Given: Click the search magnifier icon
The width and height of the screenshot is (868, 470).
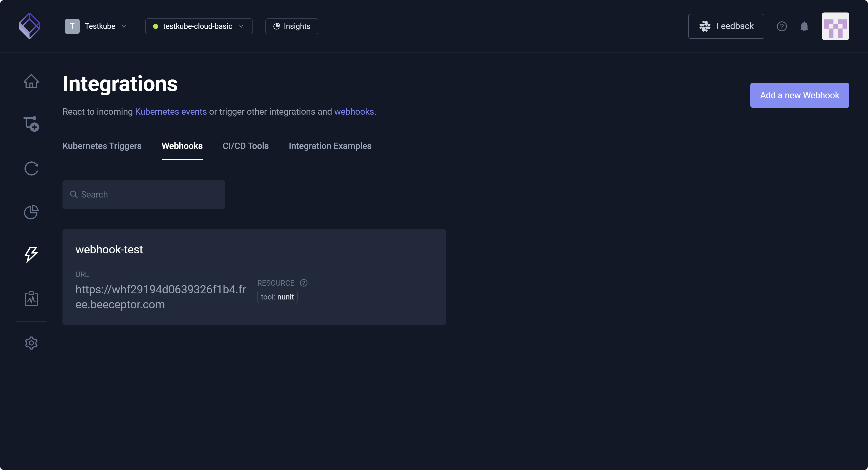Looking at the screenshot, I should pos(74,194).
